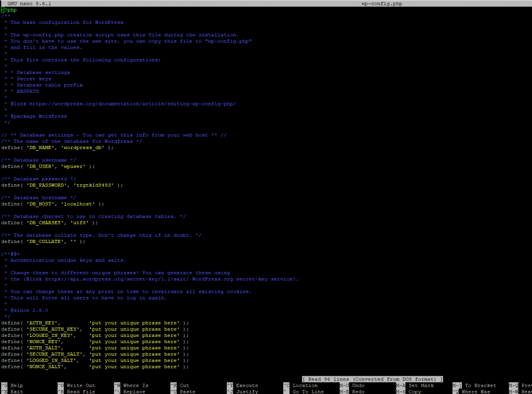This screenshot has width=532, height=394.
Task: Click the AUTH_KEY unique phrase placeholder
Action: pos(135,323)
